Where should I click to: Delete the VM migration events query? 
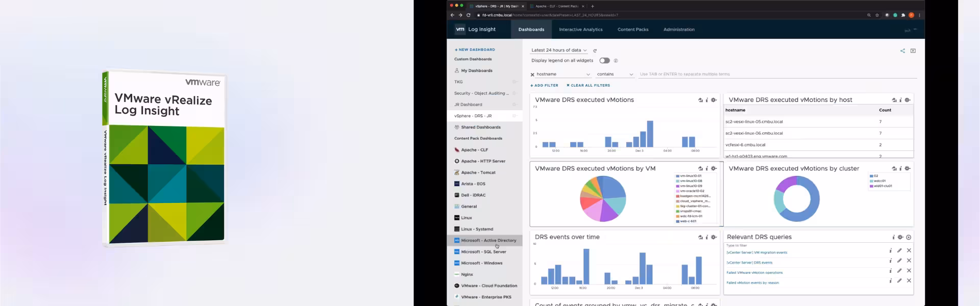click(x=909, y=250)
